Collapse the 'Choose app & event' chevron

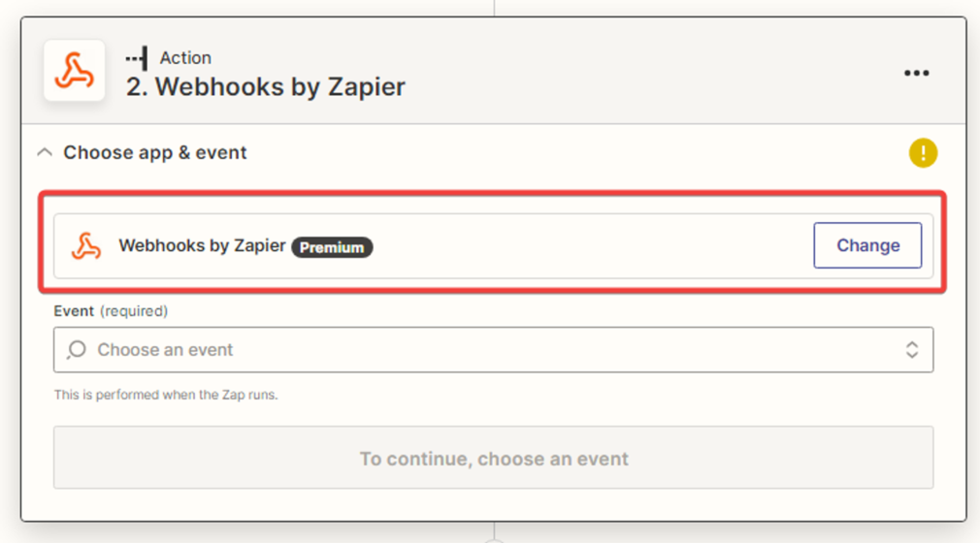pyautogui.click(x=44, y=152)
